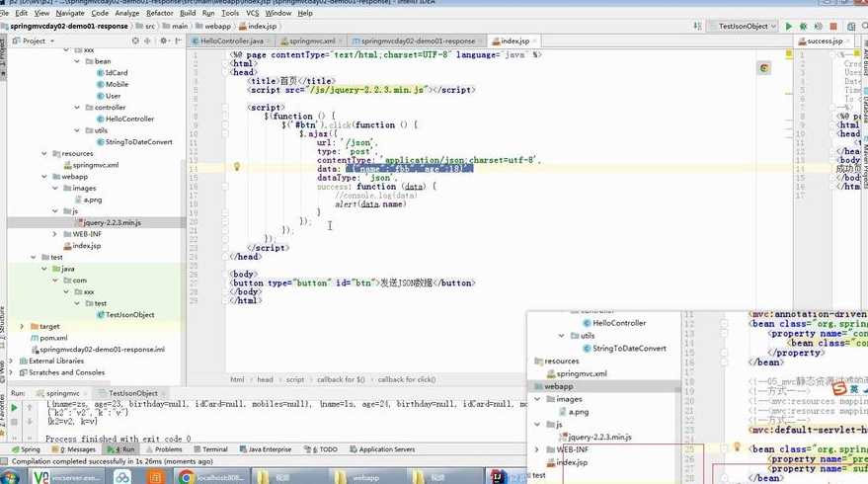Click a.png in overlay project tree
Image resolution: width=868 pixels, height=484 pixels.
[x=574, y=412]
